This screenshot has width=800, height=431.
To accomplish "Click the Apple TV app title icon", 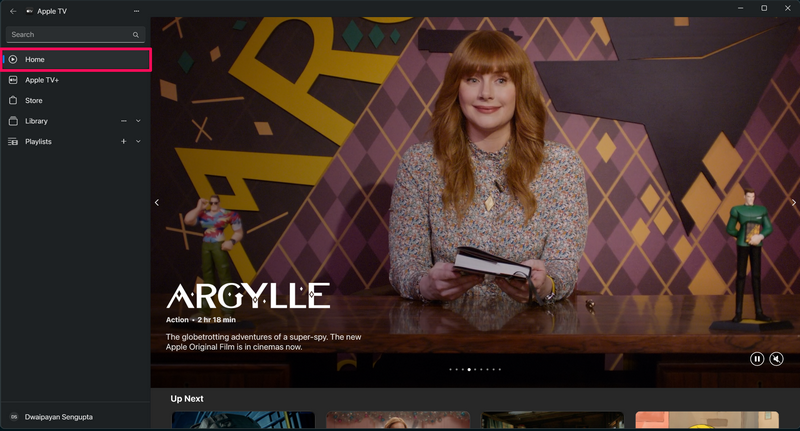I will tap(30, 11).
